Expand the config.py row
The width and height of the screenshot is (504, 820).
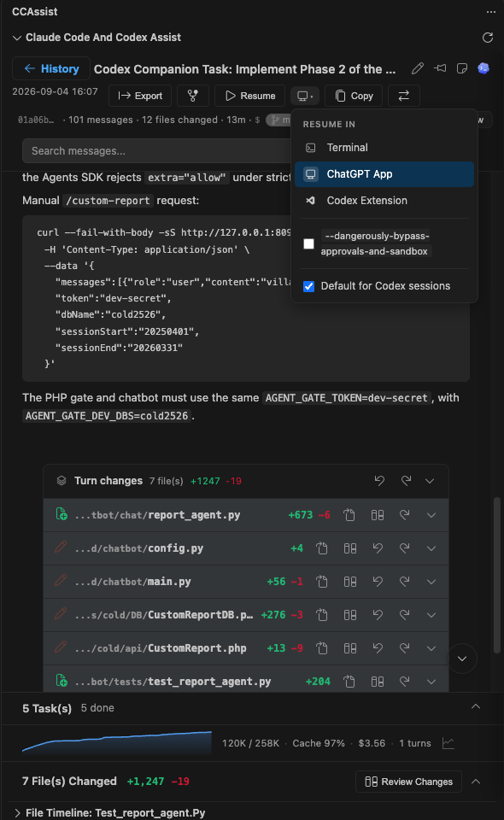pyautogui.click(x=431, y=548)
